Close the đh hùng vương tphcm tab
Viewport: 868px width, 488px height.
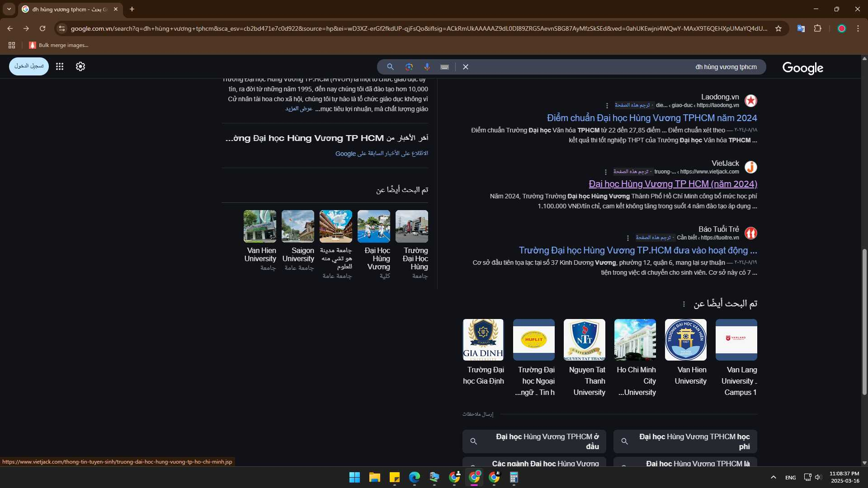116,9
